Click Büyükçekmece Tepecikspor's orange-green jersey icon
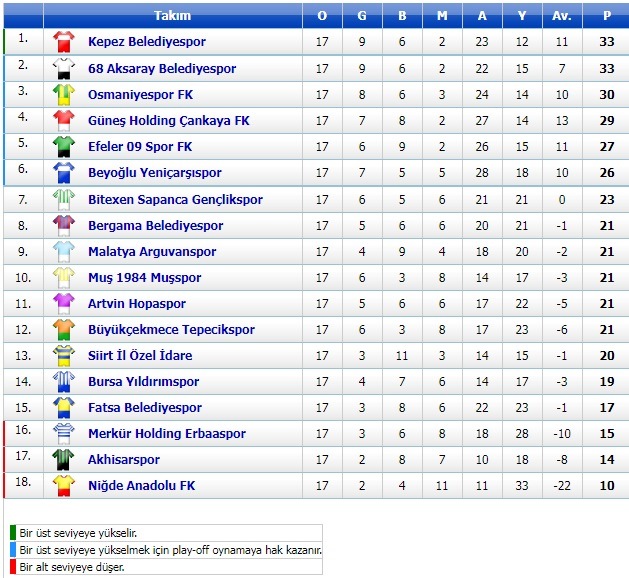Image resolution: width=629 pixels, height=578 pixels. (x=64, y=330)
